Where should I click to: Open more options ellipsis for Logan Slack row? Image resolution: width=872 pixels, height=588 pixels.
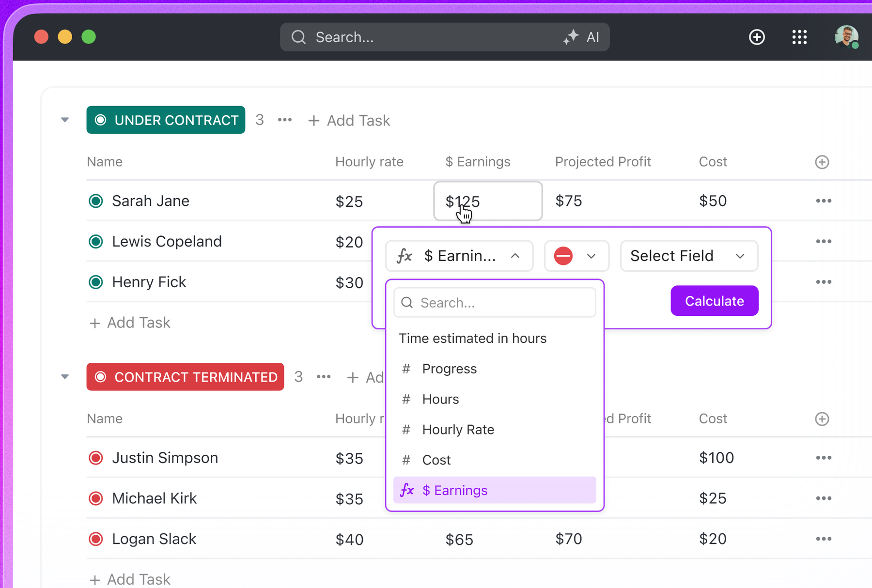[823, 539]
